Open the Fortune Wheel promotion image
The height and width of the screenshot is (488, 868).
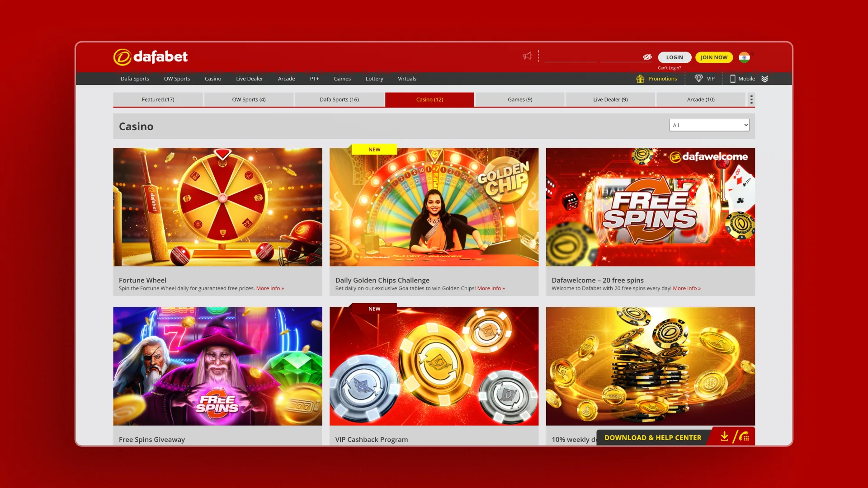(217, 207)
